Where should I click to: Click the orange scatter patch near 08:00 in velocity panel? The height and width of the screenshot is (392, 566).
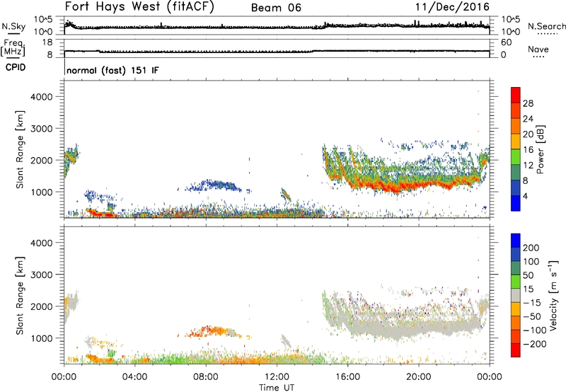[214, 331]
